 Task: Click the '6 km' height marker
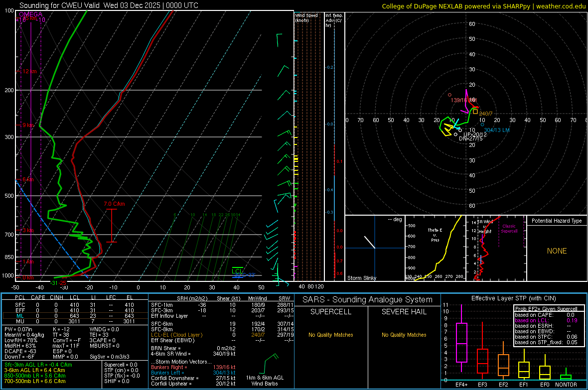(28, 180)
